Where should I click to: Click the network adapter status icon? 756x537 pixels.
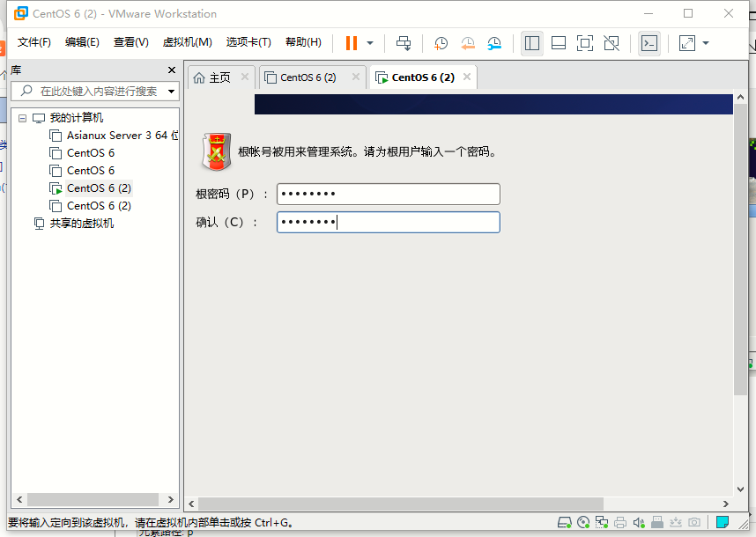pyautogui.click(x=602, y=522)
